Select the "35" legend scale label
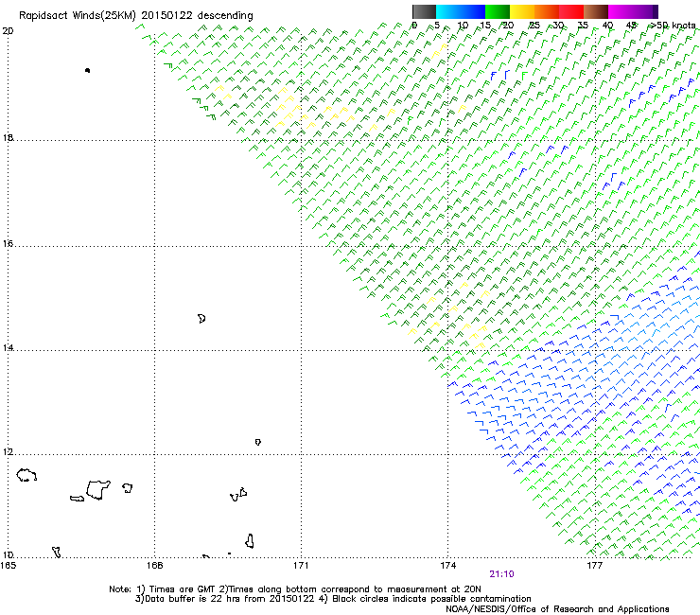The width and height of the screenshot is (700, 615). point(583,26)
